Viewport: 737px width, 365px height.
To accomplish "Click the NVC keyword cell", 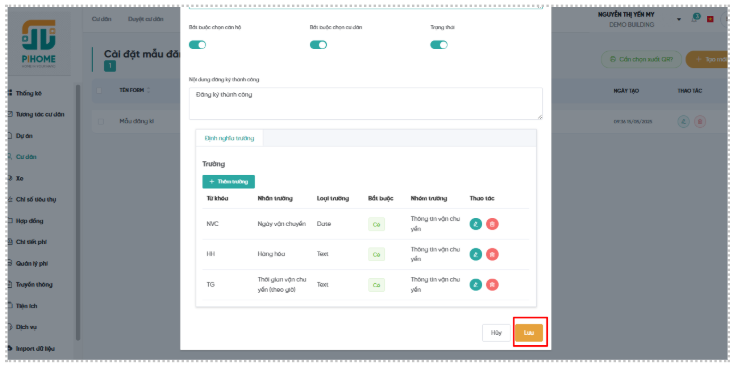I will pos(212,224).
